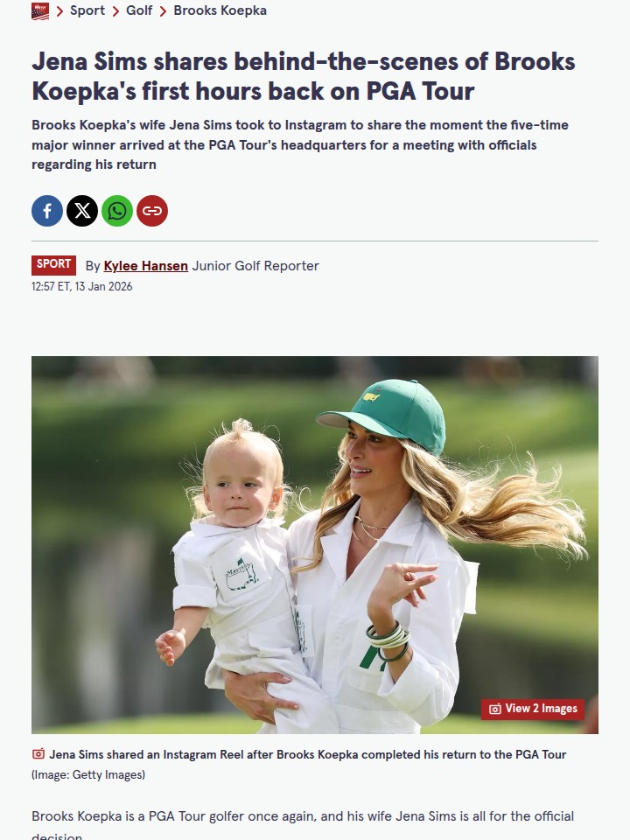Click camera icon in View 2 Images

(495, 709)
